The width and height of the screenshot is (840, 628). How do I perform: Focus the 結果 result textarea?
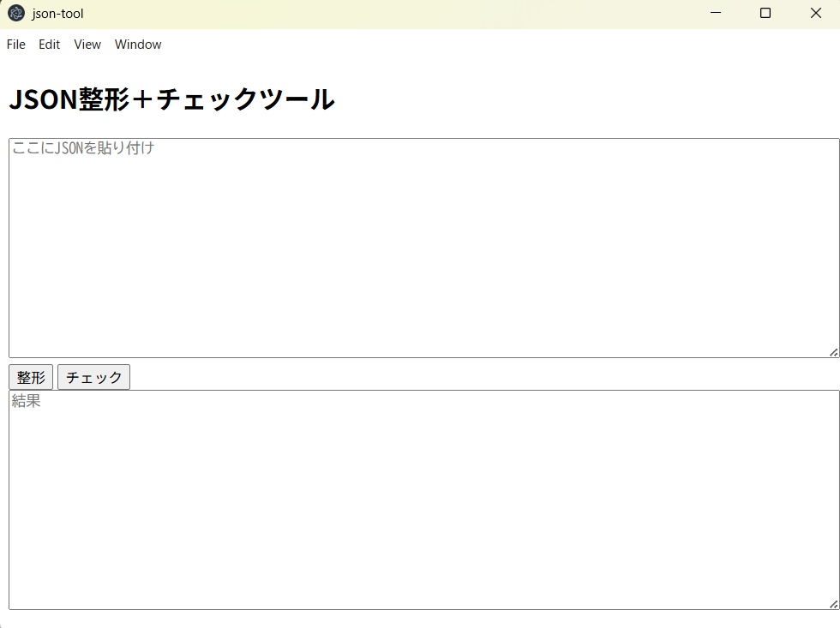point(423,500)
